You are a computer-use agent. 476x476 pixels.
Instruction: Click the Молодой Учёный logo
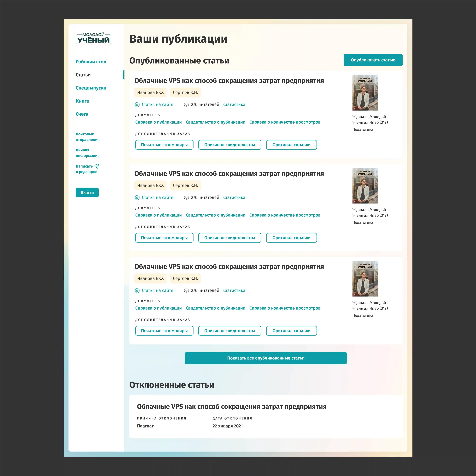pos(93,38)
